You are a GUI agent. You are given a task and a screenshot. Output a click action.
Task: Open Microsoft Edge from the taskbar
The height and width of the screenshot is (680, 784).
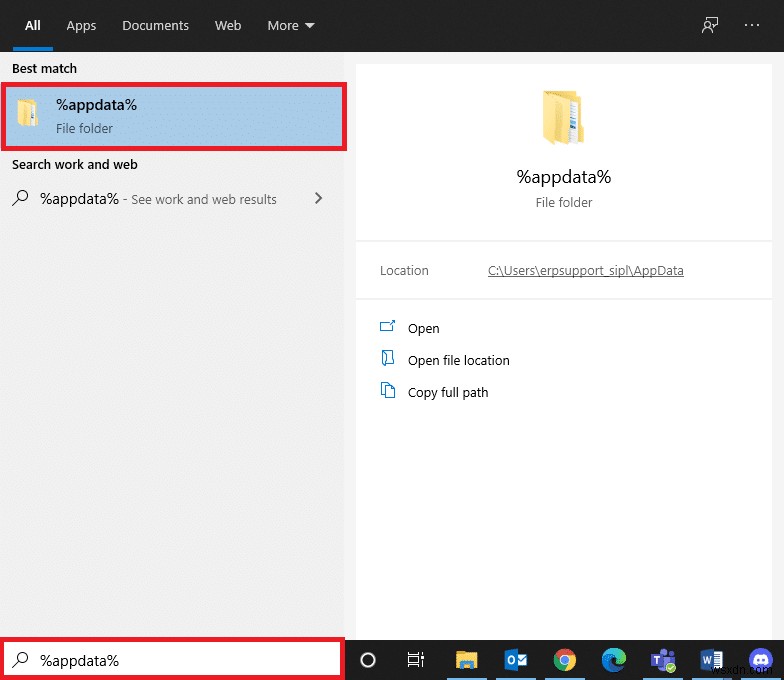pos(614,660)
